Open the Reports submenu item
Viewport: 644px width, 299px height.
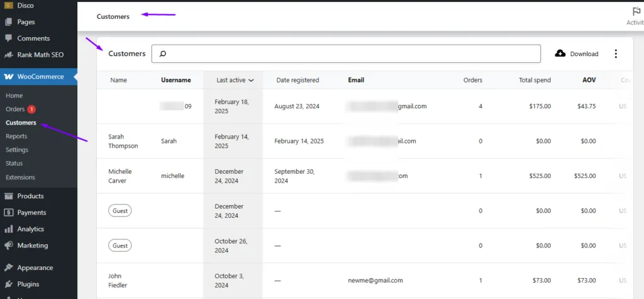tap(16, 136)
